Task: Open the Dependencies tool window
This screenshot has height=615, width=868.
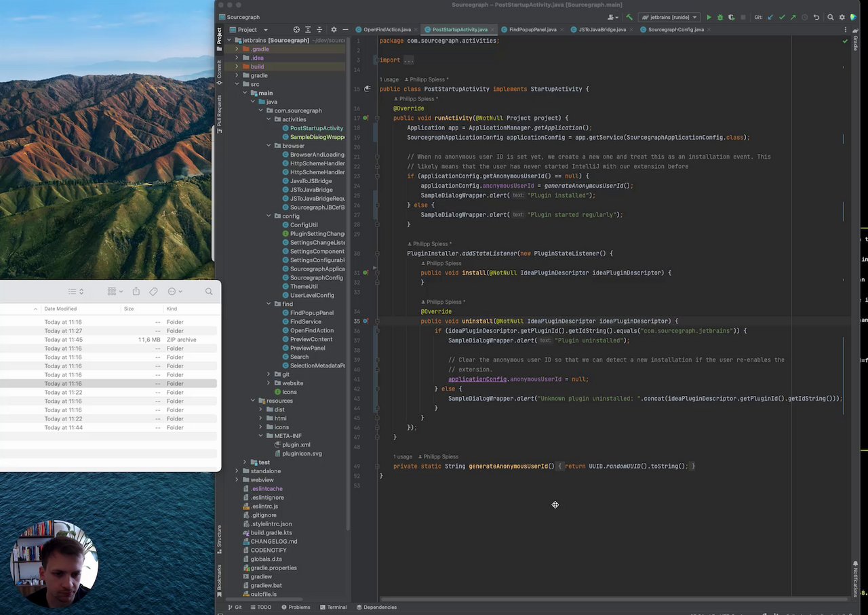Action: (376, 608)
